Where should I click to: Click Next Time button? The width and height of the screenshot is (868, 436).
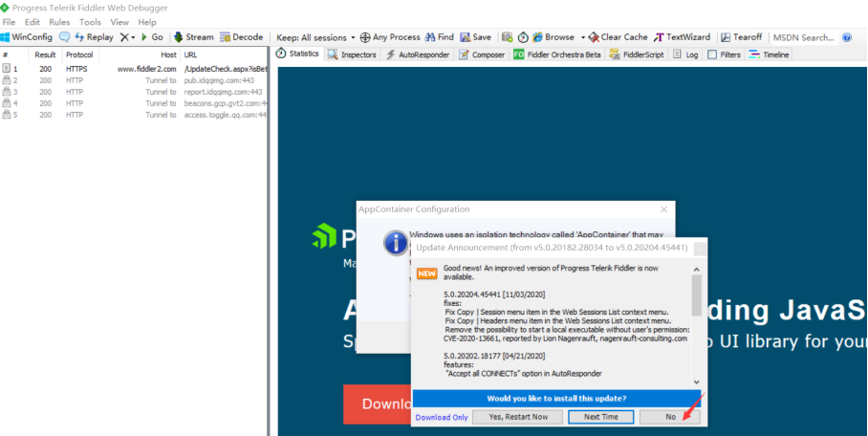600,417
